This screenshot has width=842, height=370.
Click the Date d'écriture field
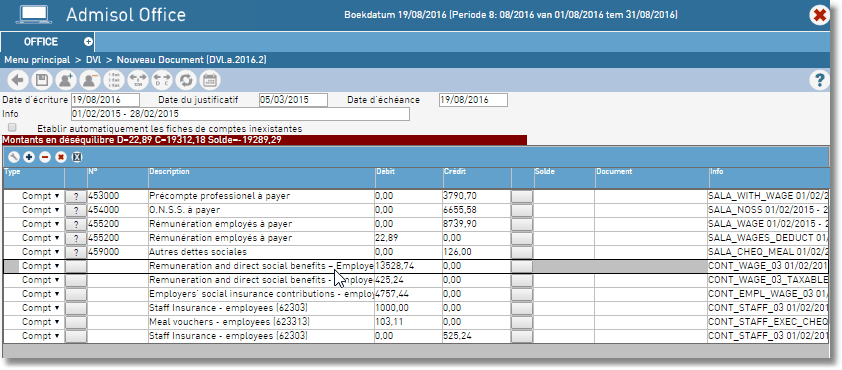(x=105, y=100)
